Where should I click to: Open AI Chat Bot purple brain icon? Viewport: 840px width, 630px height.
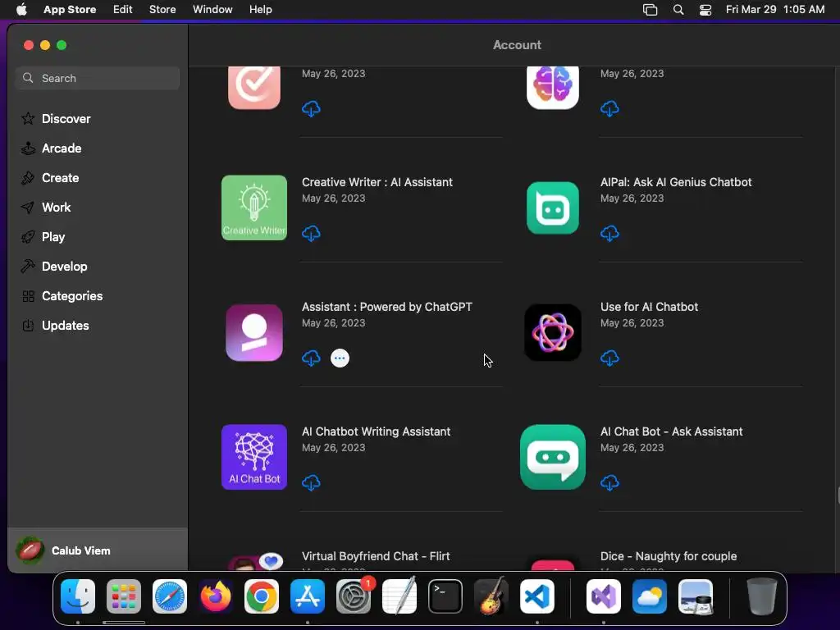pos(254,457)
